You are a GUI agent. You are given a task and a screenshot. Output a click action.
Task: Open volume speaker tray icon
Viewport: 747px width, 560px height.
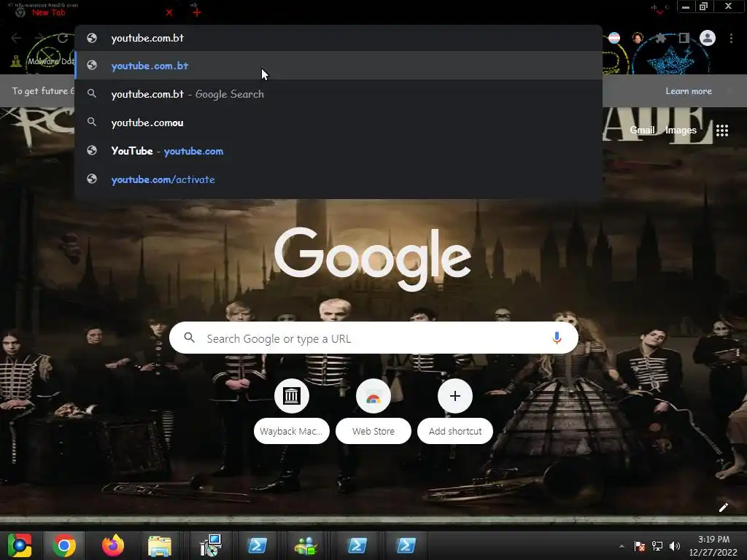coord(675,545)
